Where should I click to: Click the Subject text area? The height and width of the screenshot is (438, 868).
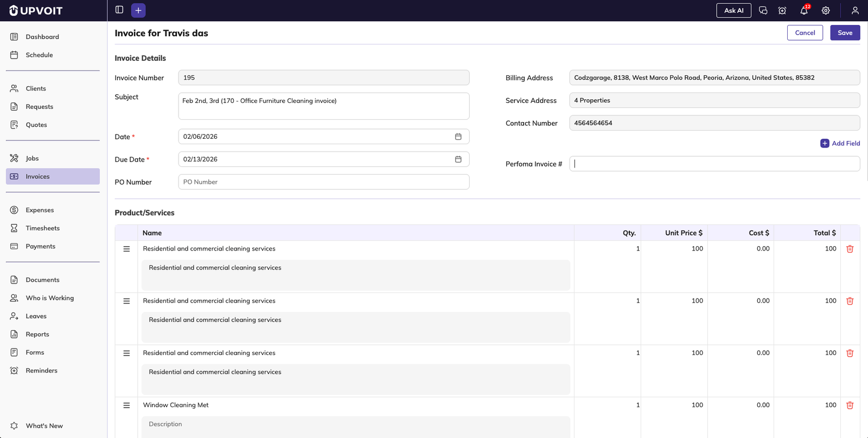point(324,106)
